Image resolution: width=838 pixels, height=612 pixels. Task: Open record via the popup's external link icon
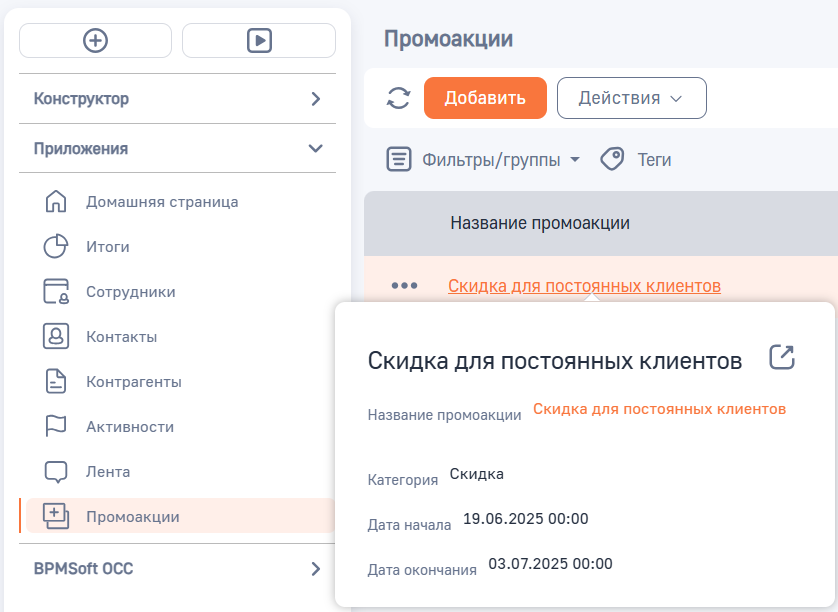tap(781, 358)
